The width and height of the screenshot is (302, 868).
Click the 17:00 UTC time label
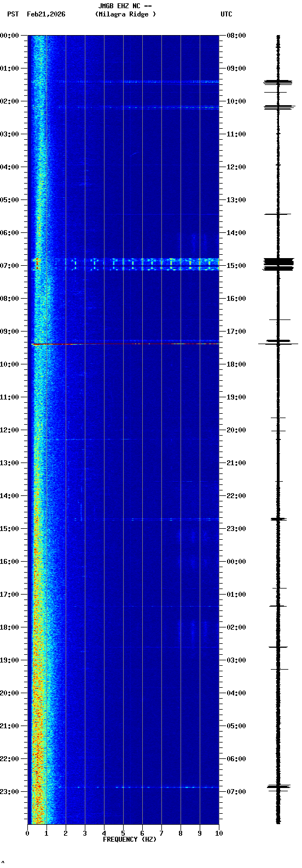coord(236,332)
